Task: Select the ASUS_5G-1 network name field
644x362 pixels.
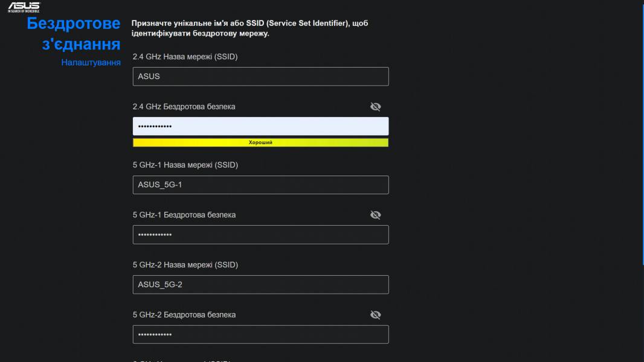Action: coord(260,185)
